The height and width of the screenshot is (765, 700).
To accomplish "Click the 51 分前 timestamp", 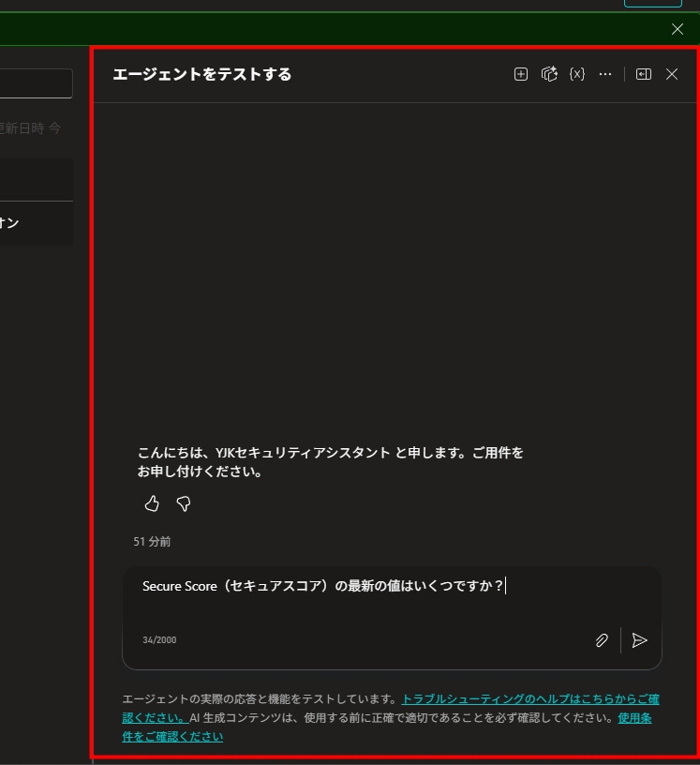I will click(x=152, y=542).
